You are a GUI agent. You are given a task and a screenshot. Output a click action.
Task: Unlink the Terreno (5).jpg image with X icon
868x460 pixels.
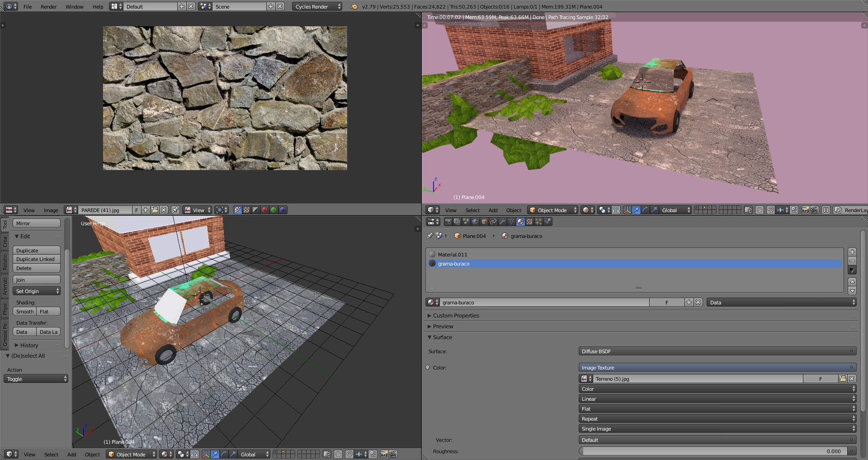tap(852, 379)
